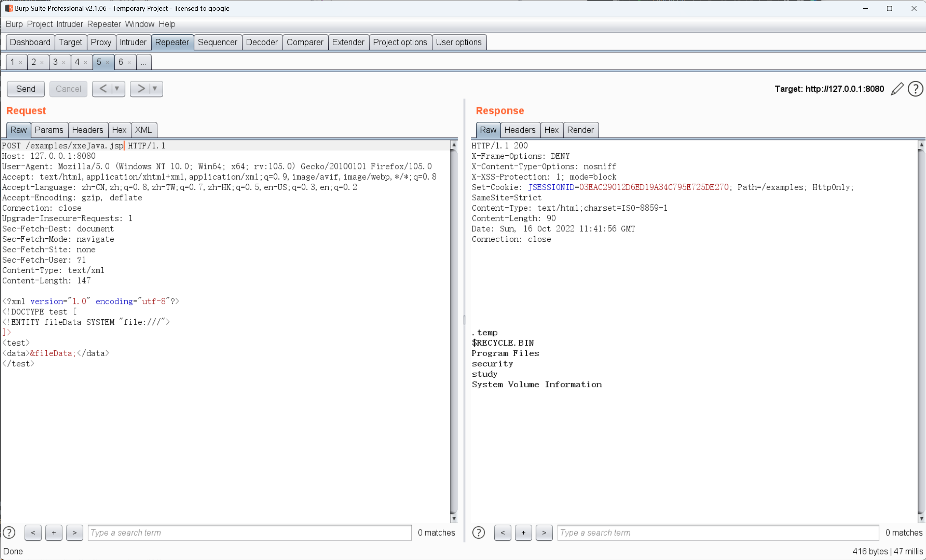
Task: Show request Params view
Action: coord(49,130)
